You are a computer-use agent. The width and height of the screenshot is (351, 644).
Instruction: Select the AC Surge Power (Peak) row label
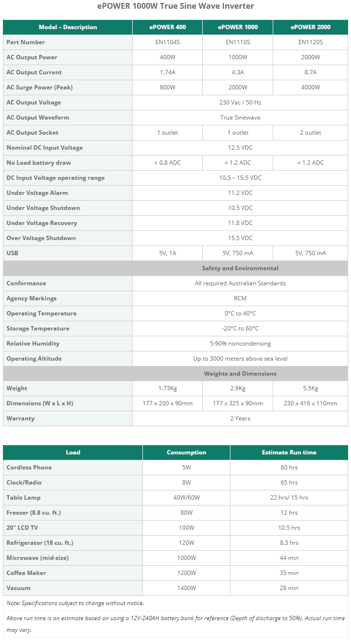(x=40, y=87)
